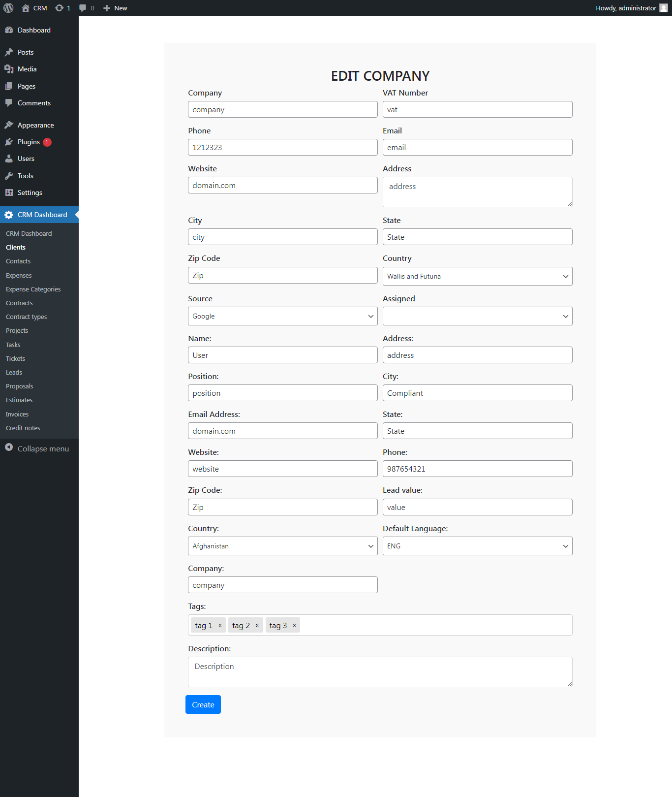This screenshot has height=797, width=672.
Task: Focus the VAT Number input field
Action: point(477,109)
